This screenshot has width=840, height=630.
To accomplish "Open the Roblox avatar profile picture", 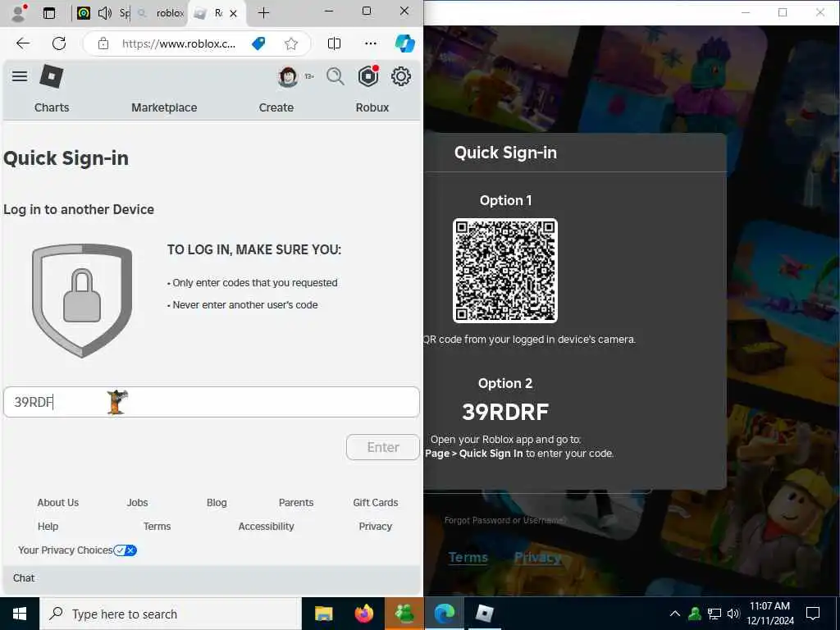I will pyautogui.click(x=288, y=76).
